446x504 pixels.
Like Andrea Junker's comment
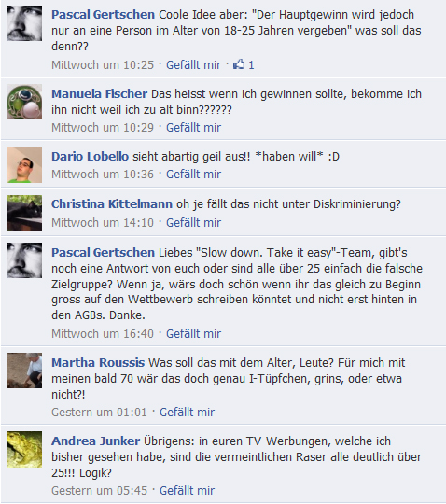(x=187, y=491)
